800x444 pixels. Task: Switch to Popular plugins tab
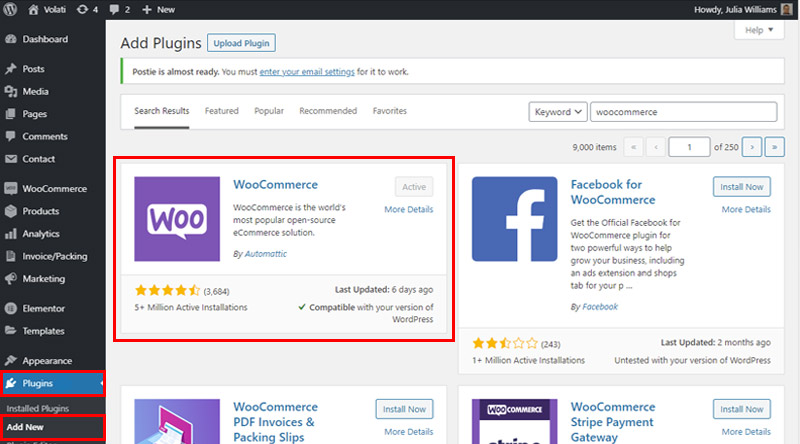(x=269, y=111)
